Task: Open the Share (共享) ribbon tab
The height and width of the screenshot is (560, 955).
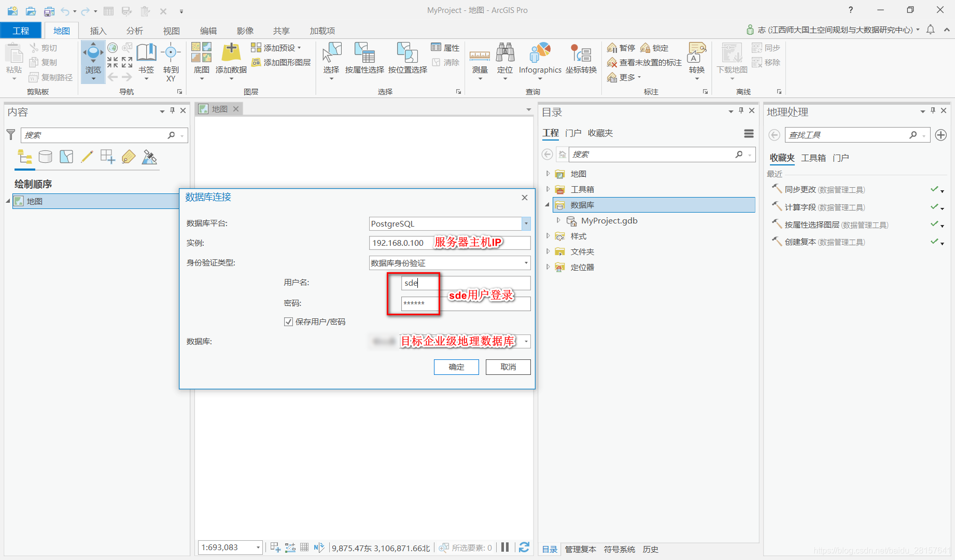Action: pos(282,31)
